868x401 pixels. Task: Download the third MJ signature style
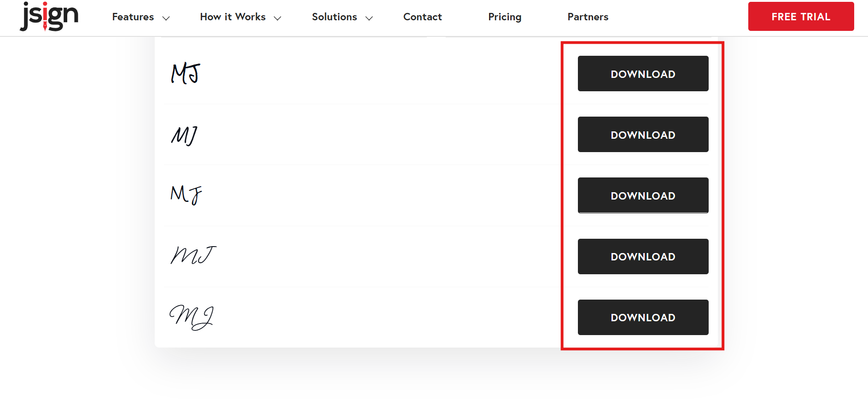(643, 195)
